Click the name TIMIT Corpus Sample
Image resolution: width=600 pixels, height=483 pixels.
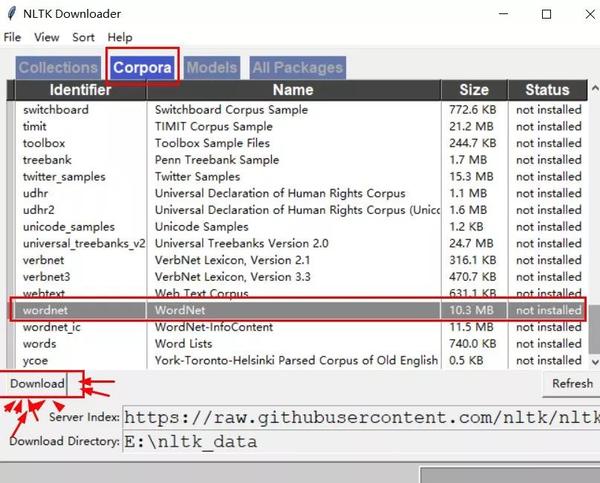click(x=214, y=126)
